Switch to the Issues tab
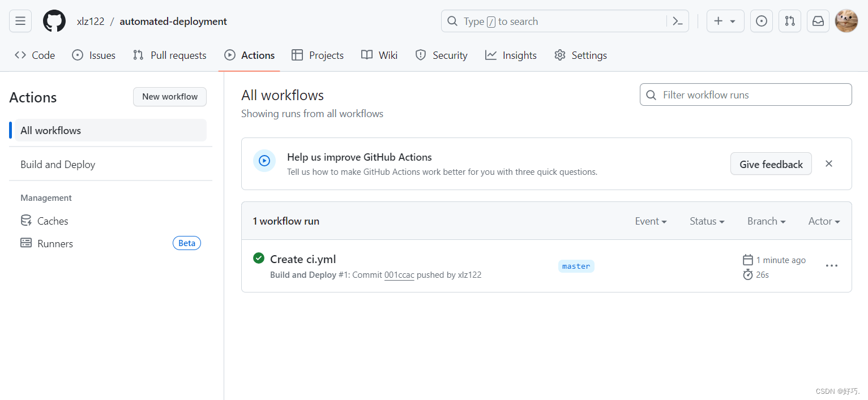The width and height of the screenshot is (868, 400). tap(94, 55)
